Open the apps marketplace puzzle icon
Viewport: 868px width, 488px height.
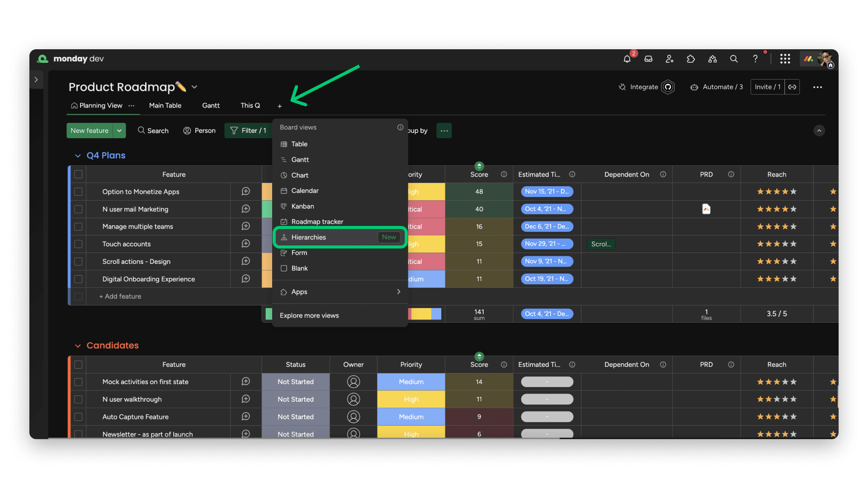pyautogui.click(x=691, y=59)
